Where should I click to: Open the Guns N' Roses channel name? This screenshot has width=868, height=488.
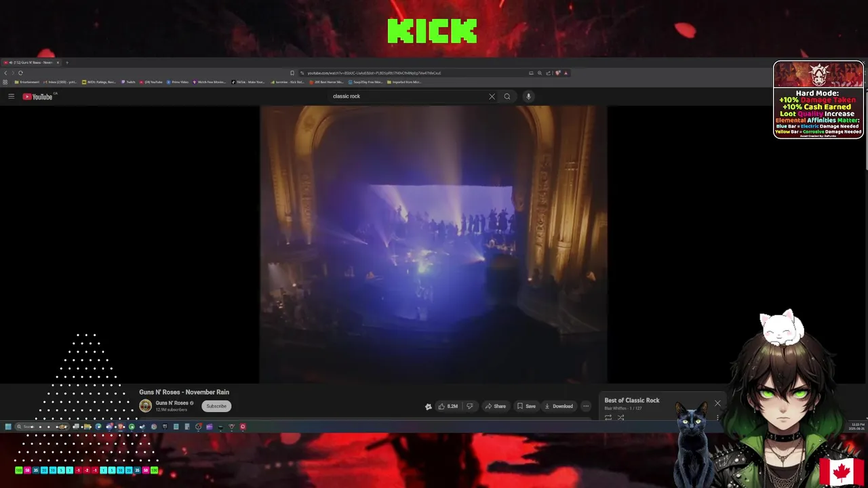[x=172, y=403]
